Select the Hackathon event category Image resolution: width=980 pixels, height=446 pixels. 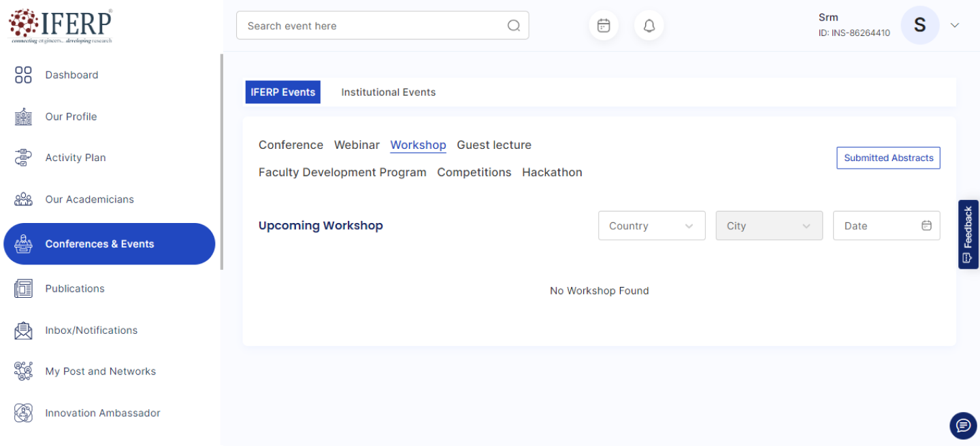[551, 173]
